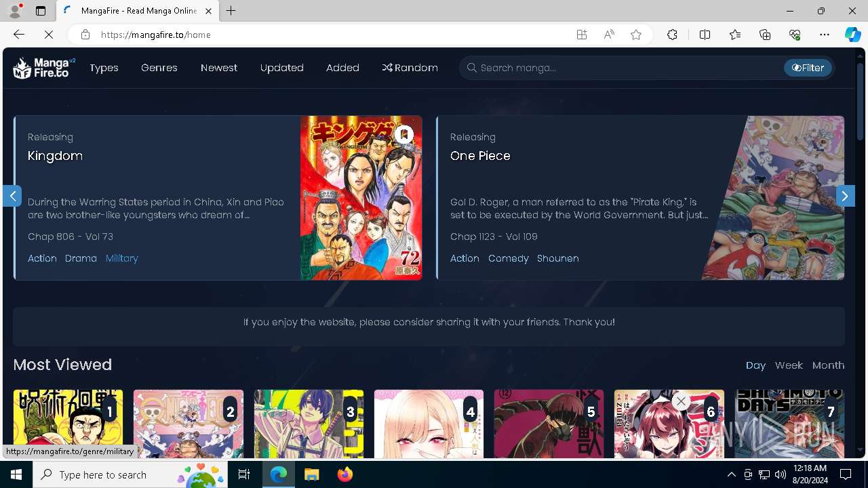
Task: Expand the Genres menu
Action: click(x=159, y=68)
